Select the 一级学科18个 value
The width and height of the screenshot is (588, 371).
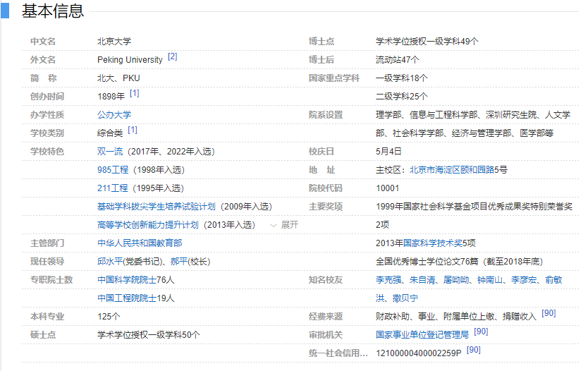point(402,78)
